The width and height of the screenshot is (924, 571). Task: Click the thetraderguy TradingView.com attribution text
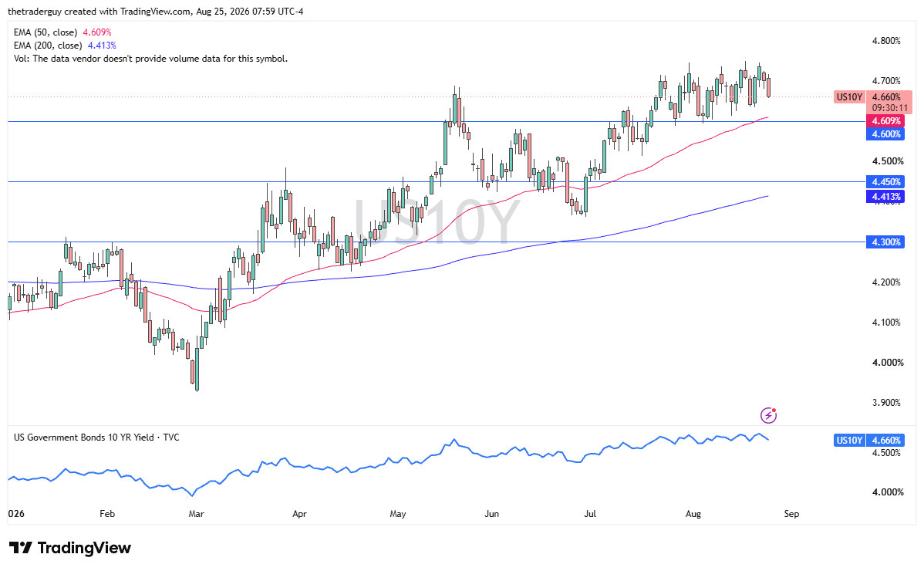click(x=156, y=12)
